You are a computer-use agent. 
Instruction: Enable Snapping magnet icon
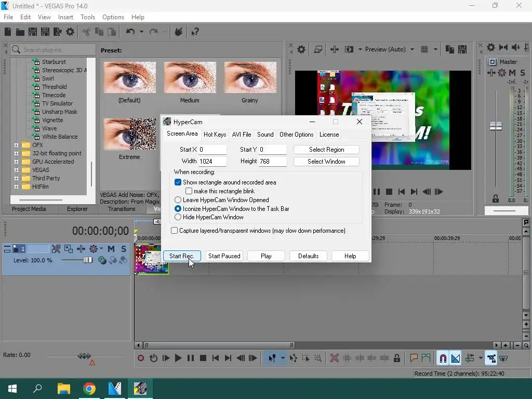point(443,358)
